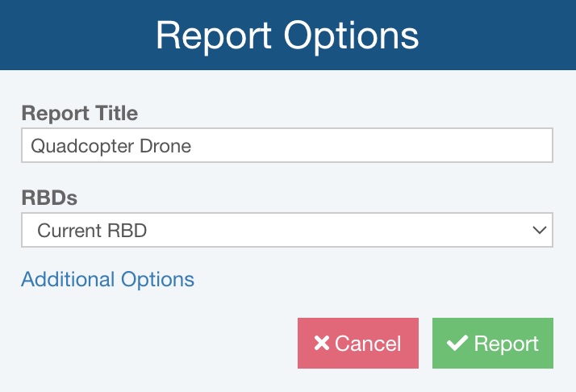Image resolution: width=576 pixels, height=392 pixels.
Task: Expand the Additional Options section
Action: [x=107, y=279]
